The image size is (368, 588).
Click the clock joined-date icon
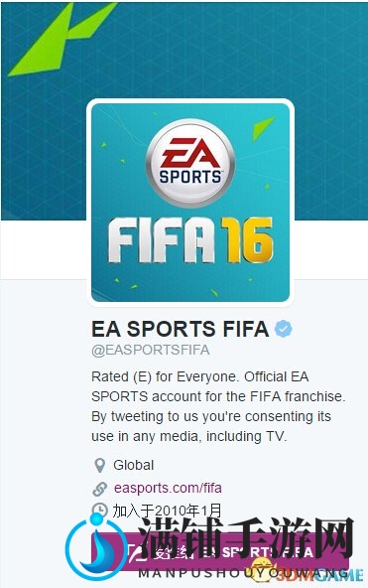tap(99, 509)
